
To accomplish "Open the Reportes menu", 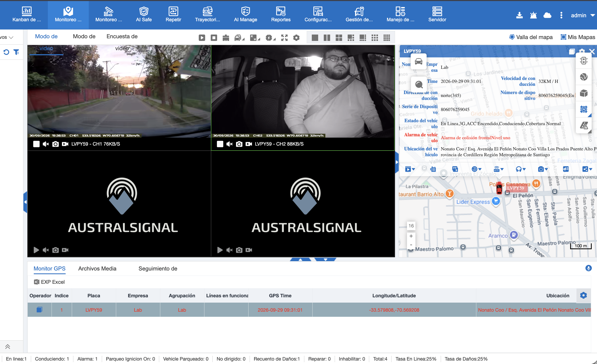I will tap(281, 15).
